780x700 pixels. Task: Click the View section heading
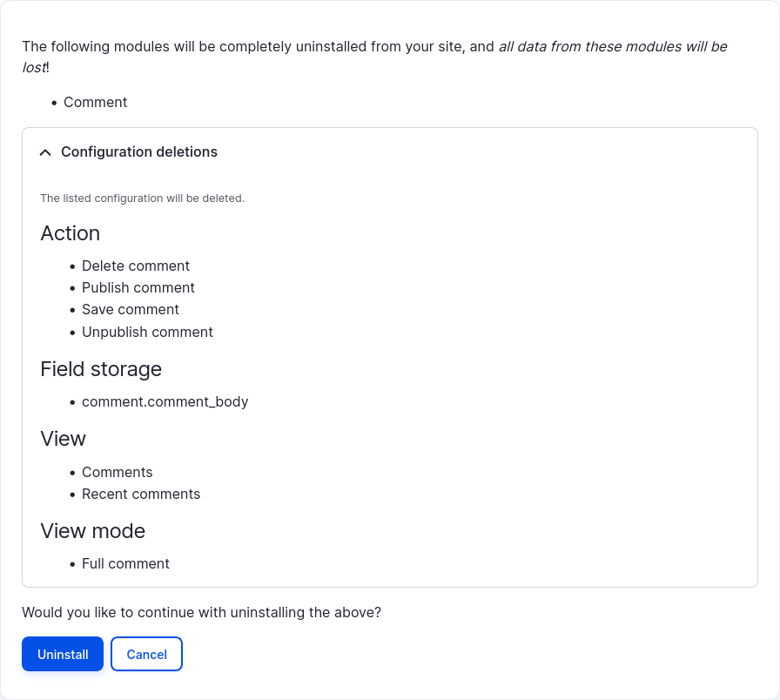[63, 439]
